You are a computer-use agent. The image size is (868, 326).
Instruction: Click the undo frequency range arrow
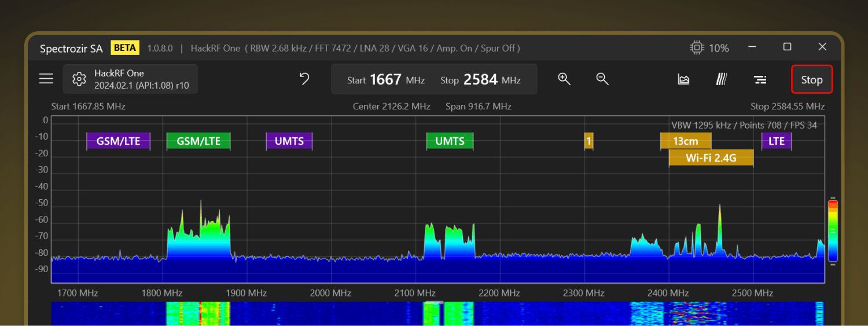point(304,79)
